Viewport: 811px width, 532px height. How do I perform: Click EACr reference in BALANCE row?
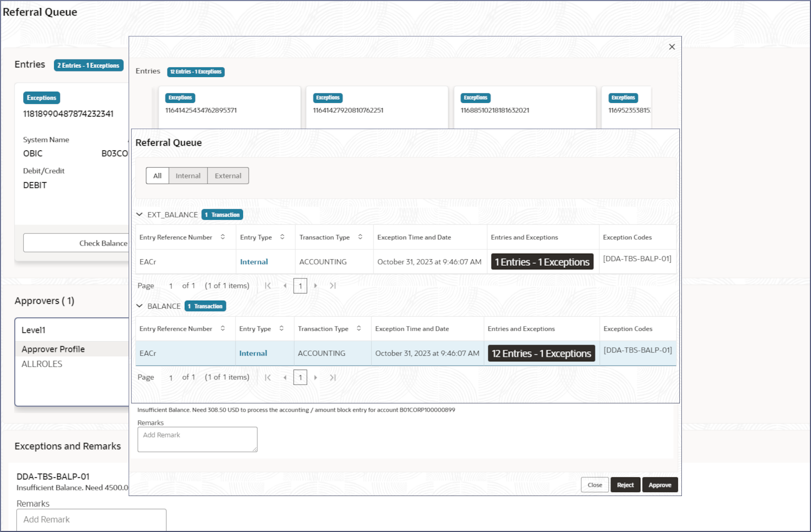click(148, 353)
